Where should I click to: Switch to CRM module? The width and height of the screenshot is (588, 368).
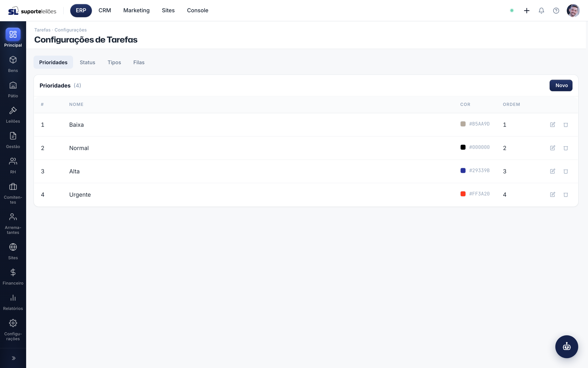click(x=105, y=10)
